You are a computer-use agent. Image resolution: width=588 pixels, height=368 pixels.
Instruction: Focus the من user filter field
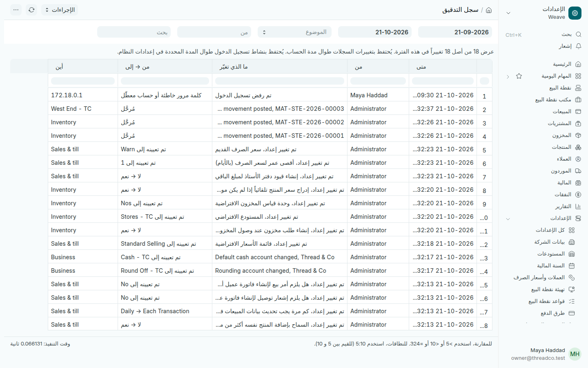click(214, 32)
